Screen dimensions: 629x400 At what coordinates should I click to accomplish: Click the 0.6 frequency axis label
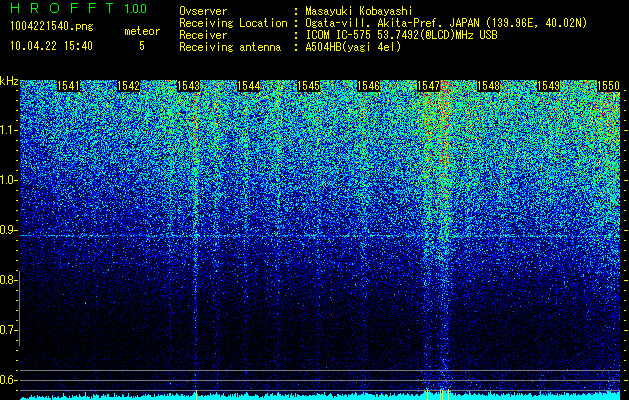point(8,380)
